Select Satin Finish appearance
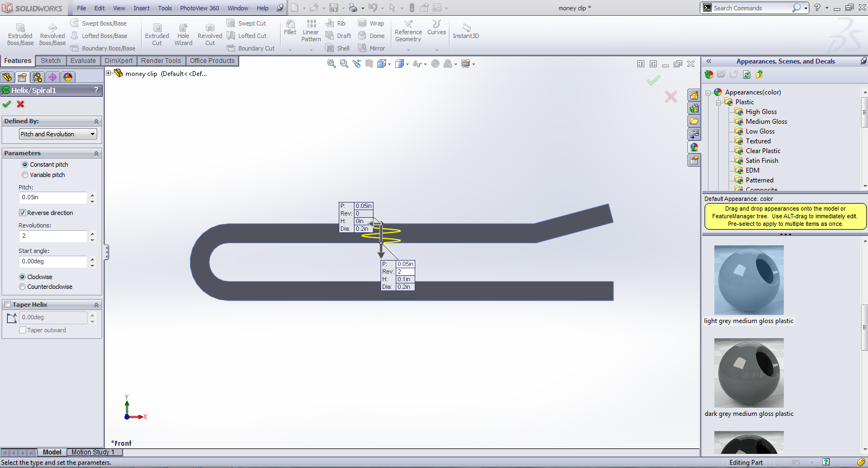This screenshot has width=868, height=468. click(x=762, y=161)
